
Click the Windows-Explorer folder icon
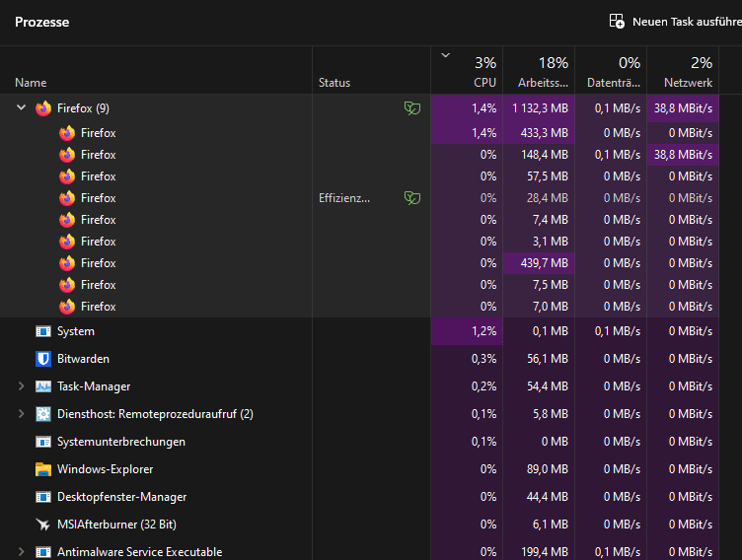click(43, 469)
